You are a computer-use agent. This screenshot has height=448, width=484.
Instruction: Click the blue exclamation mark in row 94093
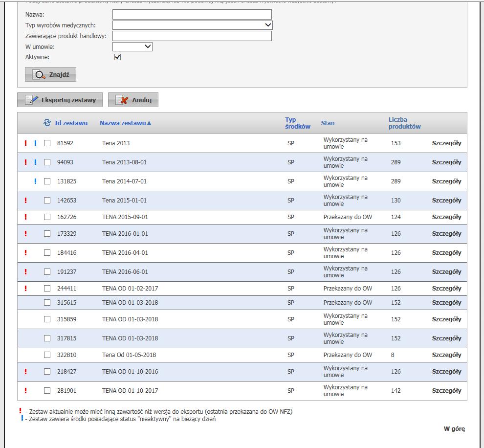tap(36, 162)
